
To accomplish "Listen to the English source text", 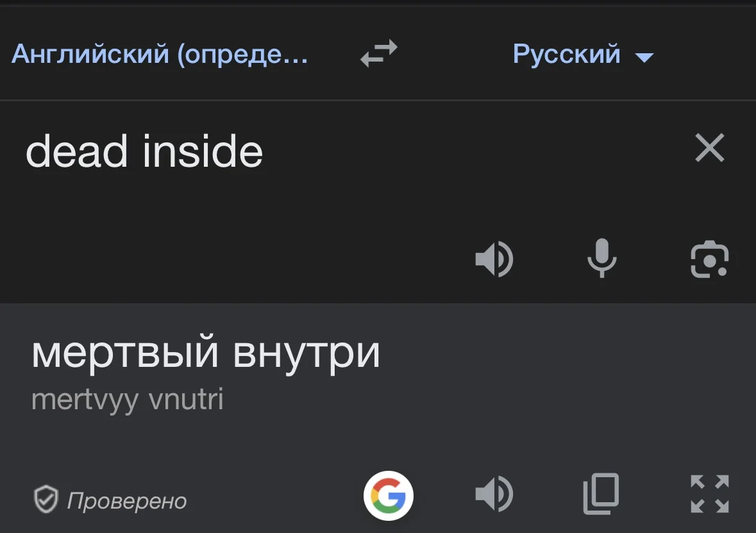I will [x=494, y=260].
